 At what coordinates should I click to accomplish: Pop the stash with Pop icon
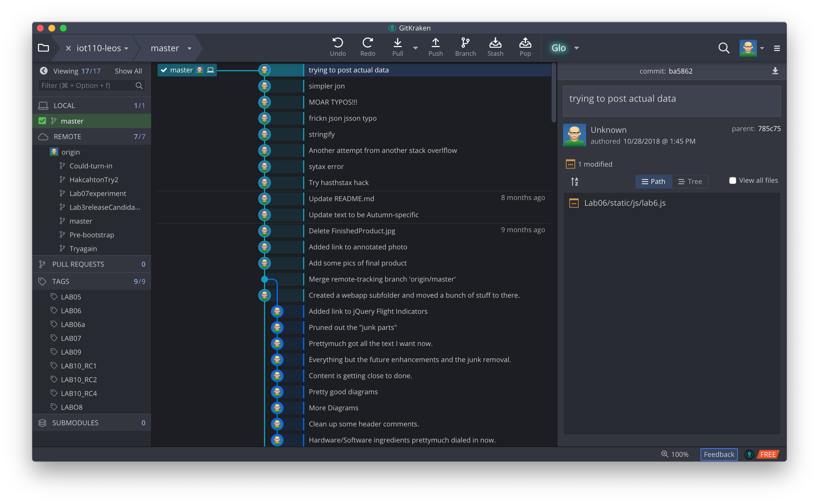pyautogui.click(x=525, y=43)
